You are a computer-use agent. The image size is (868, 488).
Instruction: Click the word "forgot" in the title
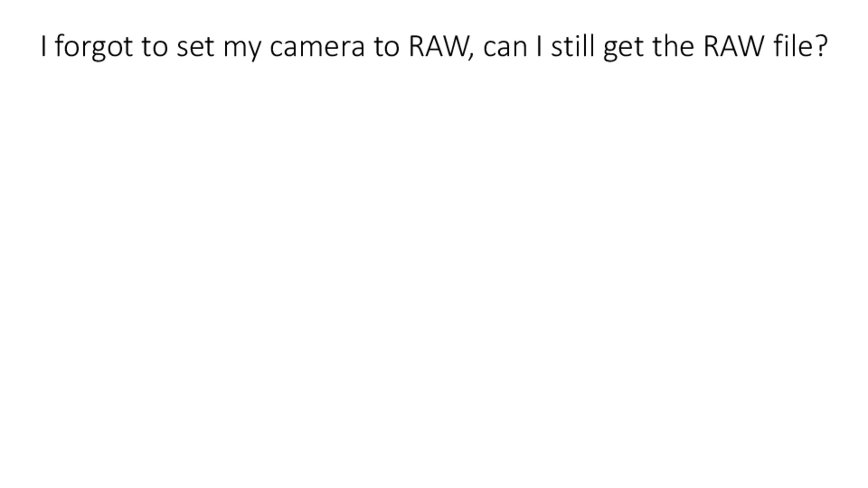click(94, 47)
